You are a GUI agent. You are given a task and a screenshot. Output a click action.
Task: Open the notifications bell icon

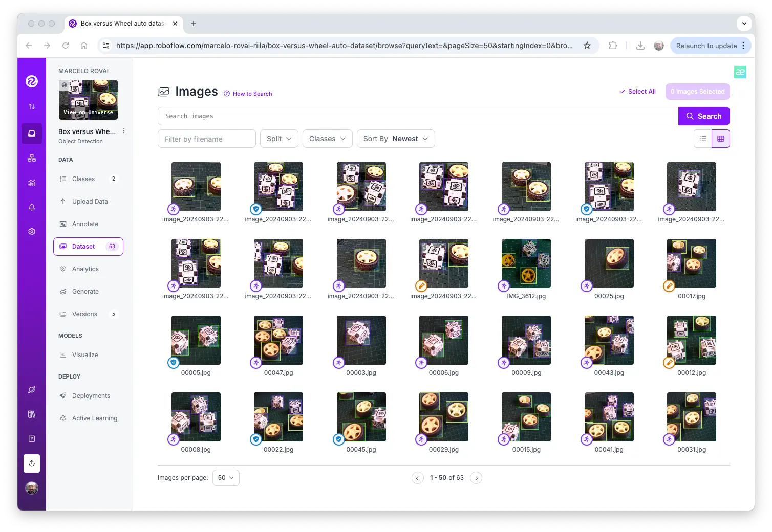click(32, 207)
